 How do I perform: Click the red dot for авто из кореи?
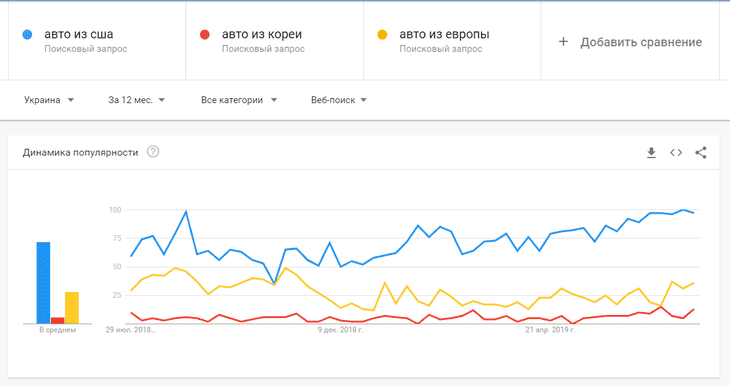[x=204, y=34]
